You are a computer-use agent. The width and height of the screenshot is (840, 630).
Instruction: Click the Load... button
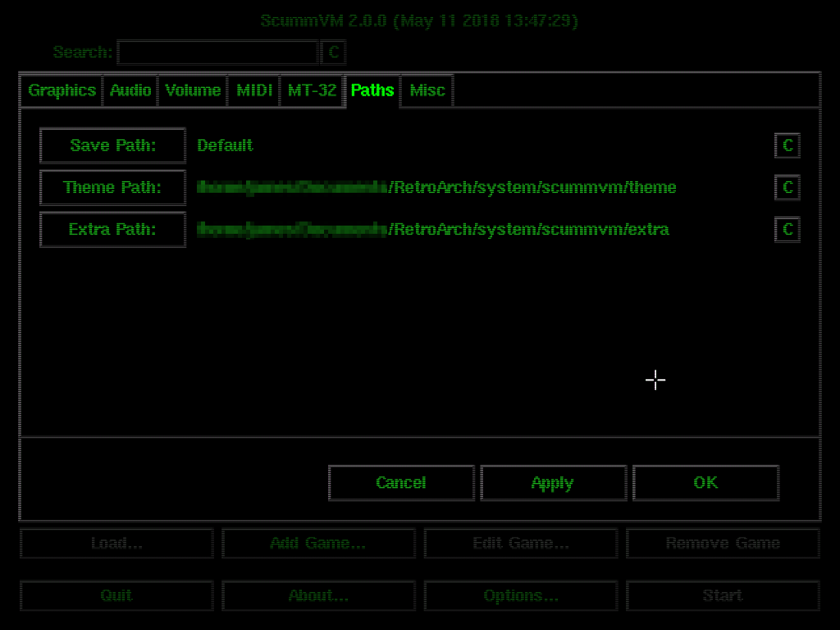(116, 543)
